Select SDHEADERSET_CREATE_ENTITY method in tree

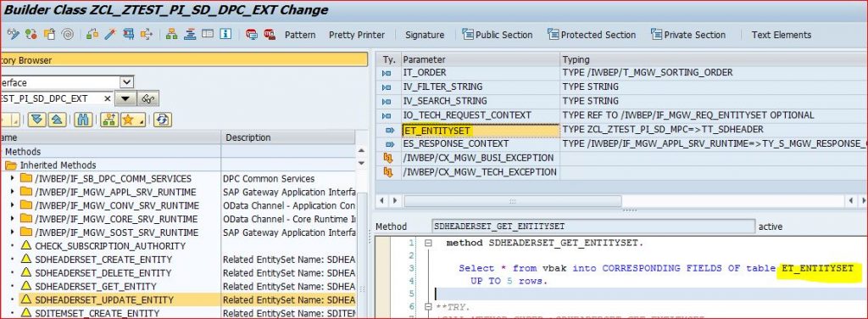(103, 260)
